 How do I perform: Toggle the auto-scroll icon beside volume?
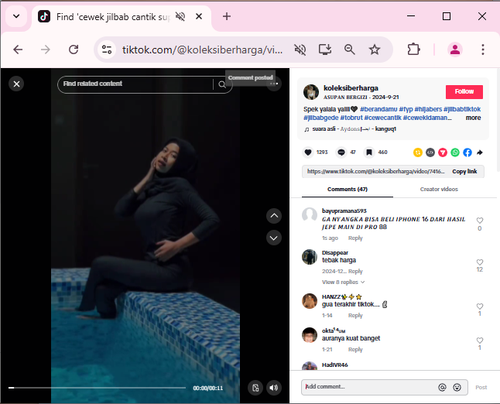(x=256, y=388)
